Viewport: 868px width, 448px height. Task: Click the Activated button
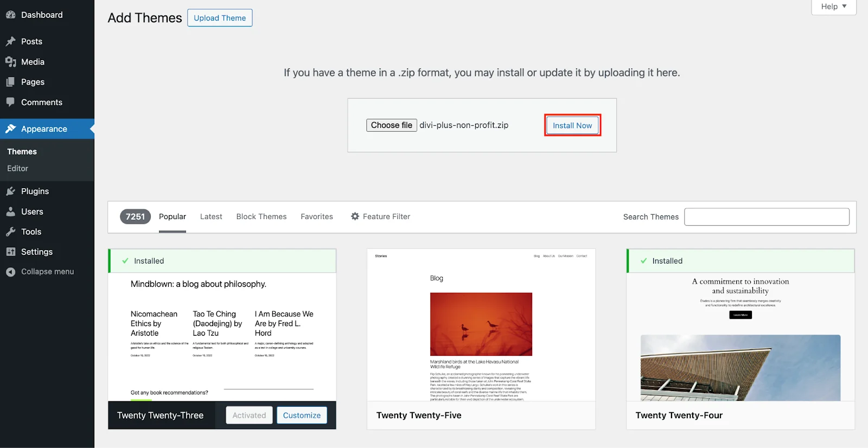249,415
